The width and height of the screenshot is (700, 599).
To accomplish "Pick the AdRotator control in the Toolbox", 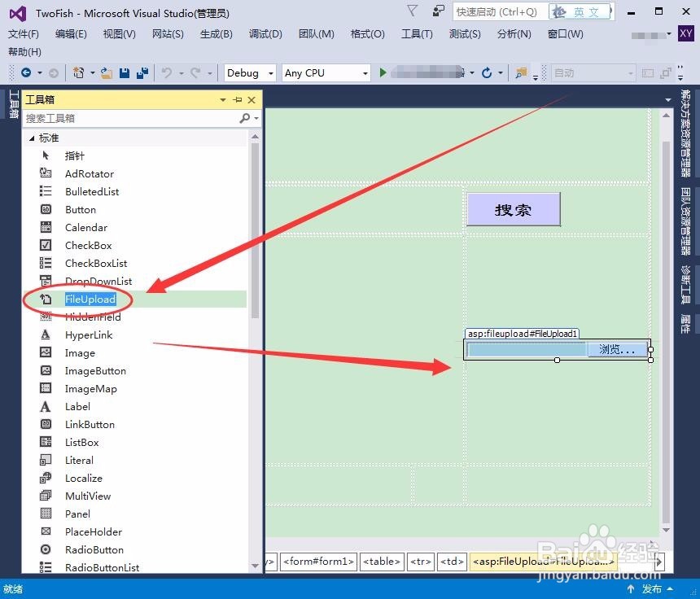I will [90, 173].
